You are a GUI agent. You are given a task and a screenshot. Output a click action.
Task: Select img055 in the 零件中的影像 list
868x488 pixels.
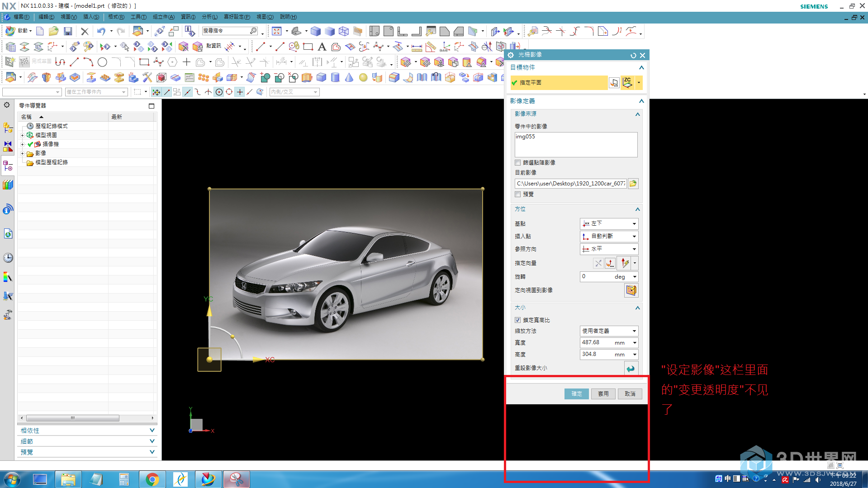click(x=525, y=137)
